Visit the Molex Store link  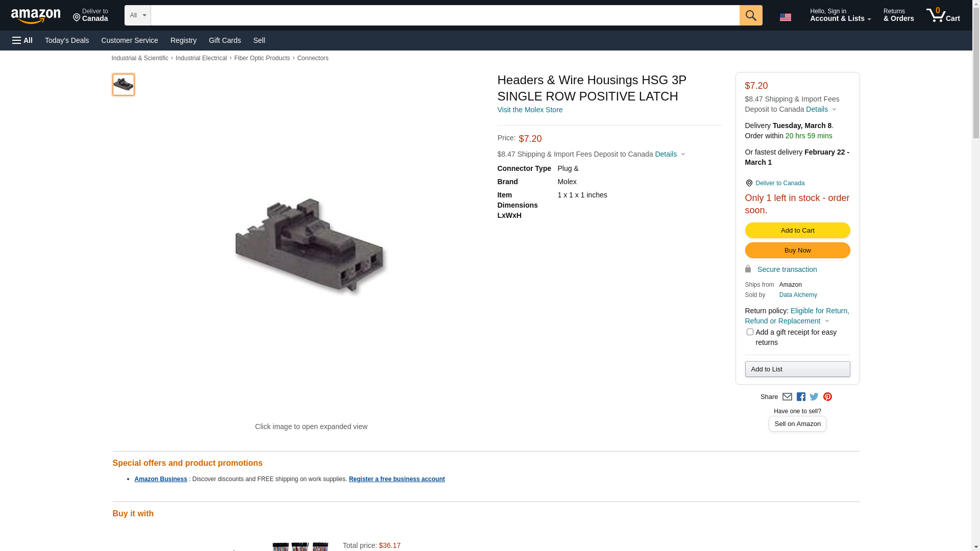[530, 110]
